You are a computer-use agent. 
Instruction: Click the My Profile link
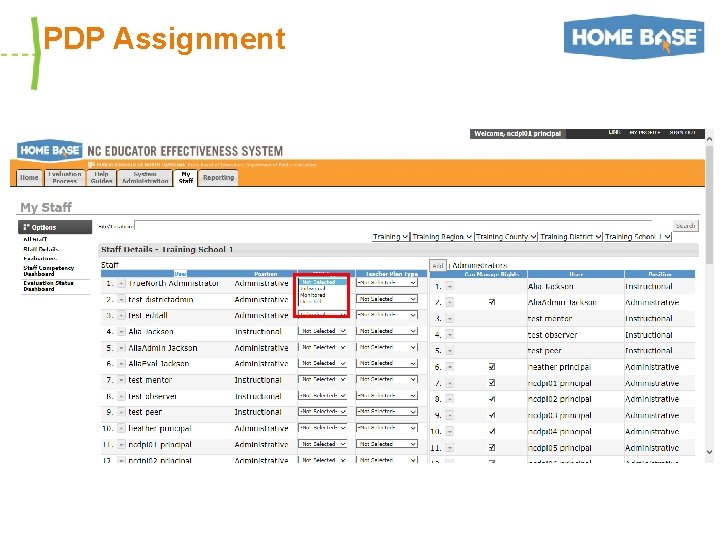pyautogui.click(x=645, y=133)
